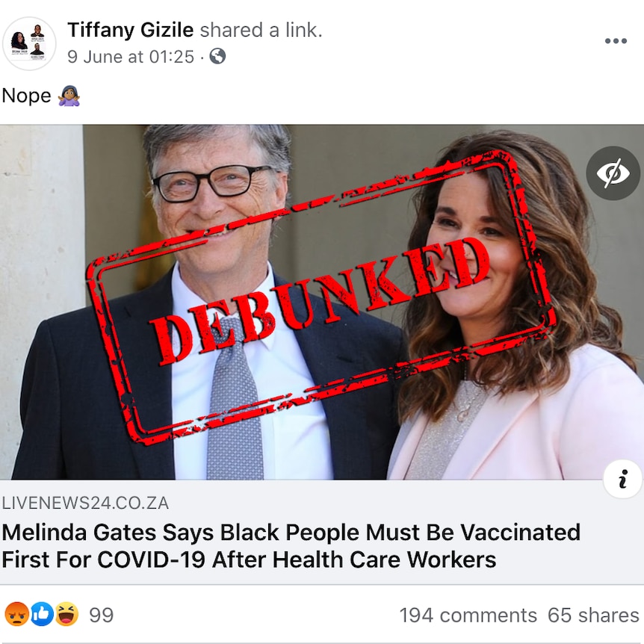
Task: Open the link info 'i' button
Action: (622, 479)
